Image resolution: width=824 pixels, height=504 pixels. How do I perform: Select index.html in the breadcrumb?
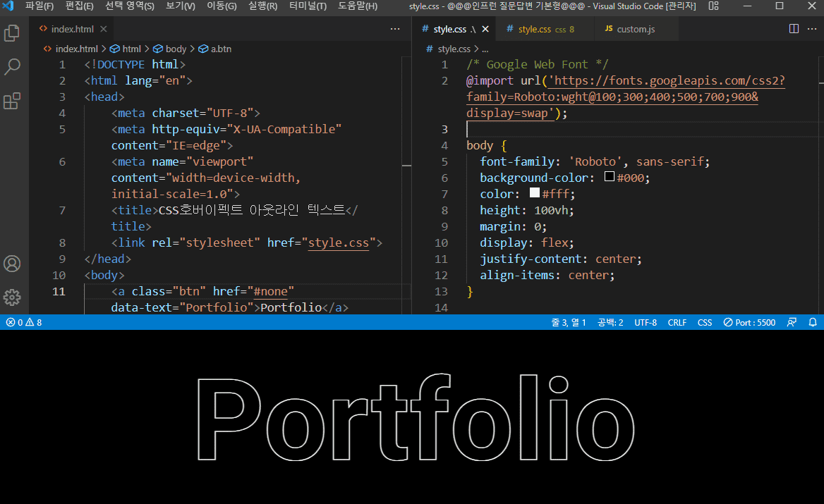pyautogui.click(x=76, y=49)
